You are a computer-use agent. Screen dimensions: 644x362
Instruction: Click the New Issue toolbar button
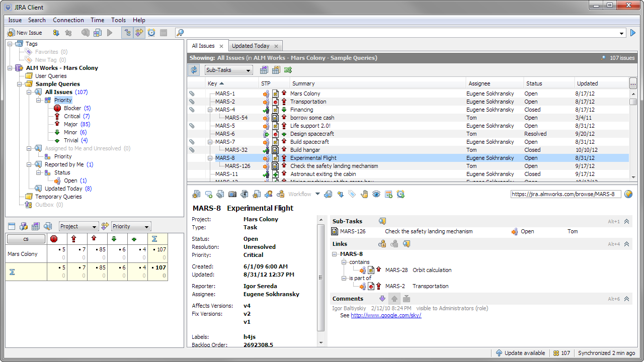click(x=25, y=33)
